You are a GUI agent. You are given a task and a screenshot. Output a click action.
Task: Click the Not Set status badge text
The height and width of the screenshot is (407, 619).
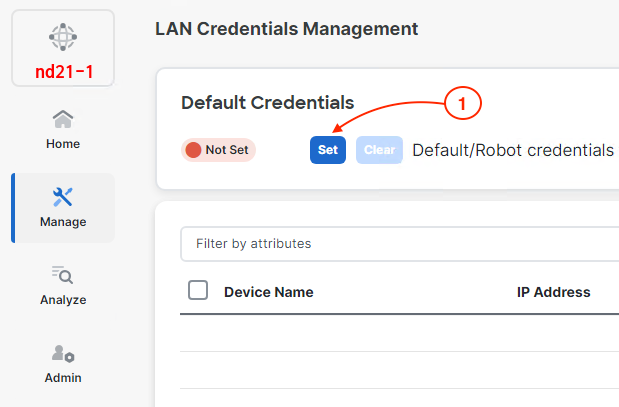227,150
